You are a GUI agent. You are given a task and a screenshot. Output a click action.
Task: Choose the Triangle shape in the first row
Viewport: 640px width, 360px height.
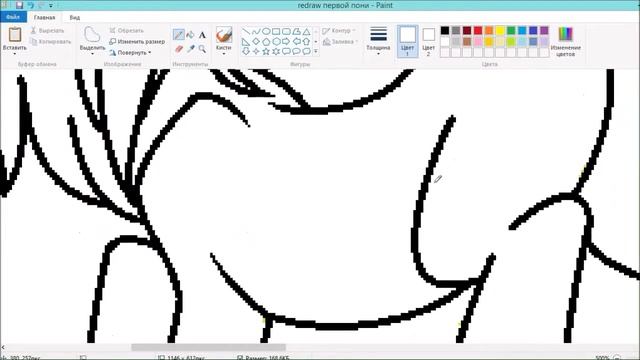click(306, 31)
